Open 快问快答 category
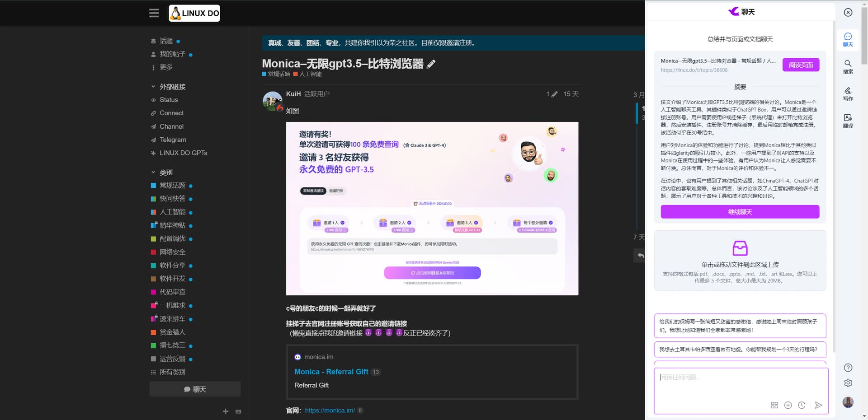Screen dimensions: 868x420 coord(172,199)
